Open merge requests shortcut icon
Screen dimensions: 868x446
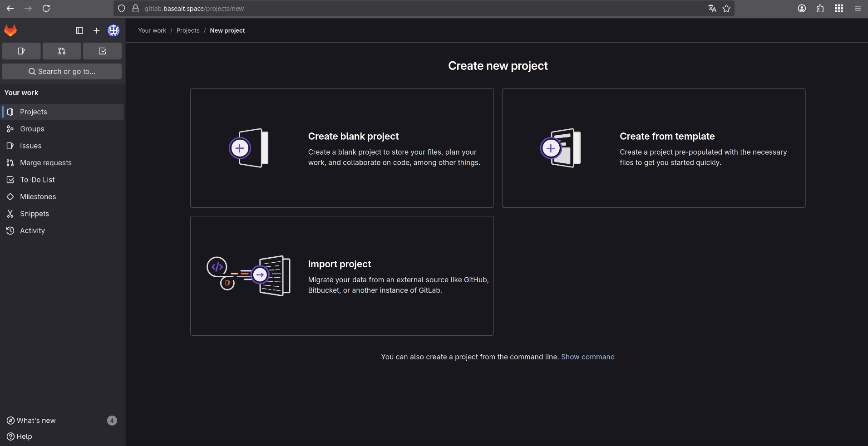pos(62,51)
